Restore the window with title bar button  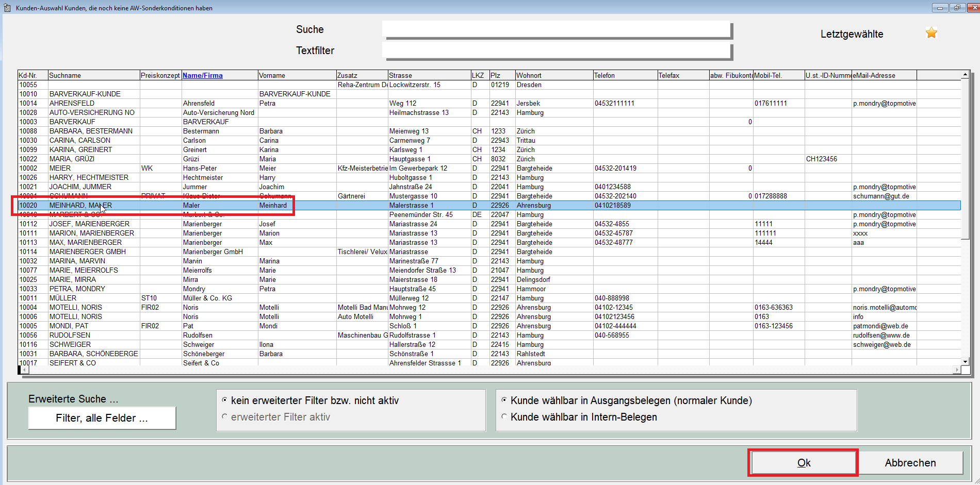[957, 8]
